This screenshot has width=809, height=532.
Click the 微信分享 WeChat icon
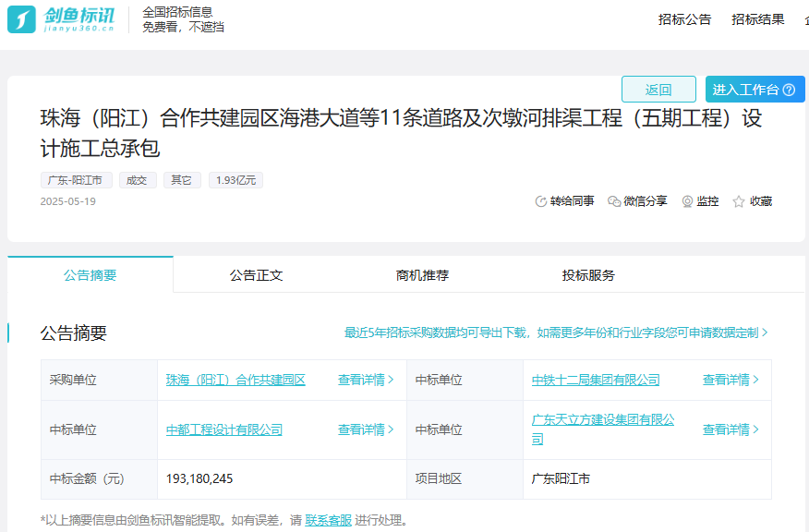[x=614, y=201]
